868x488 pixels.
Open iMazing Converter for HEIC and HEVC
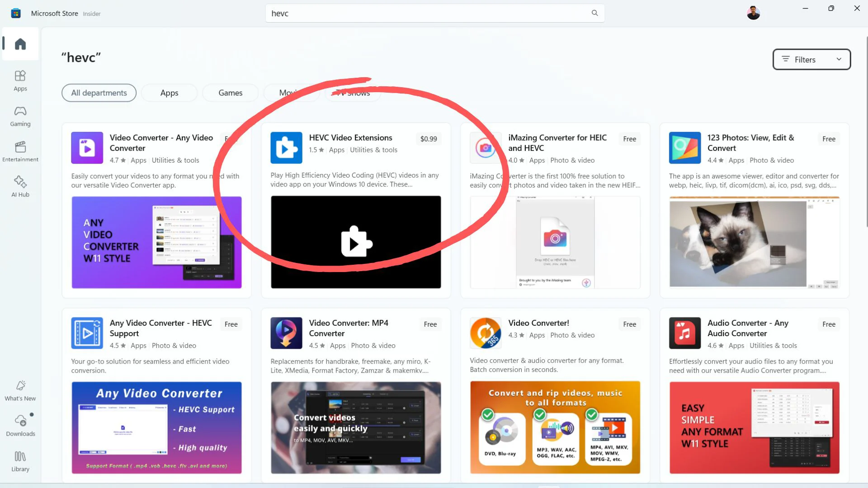[x=557, y=143]
